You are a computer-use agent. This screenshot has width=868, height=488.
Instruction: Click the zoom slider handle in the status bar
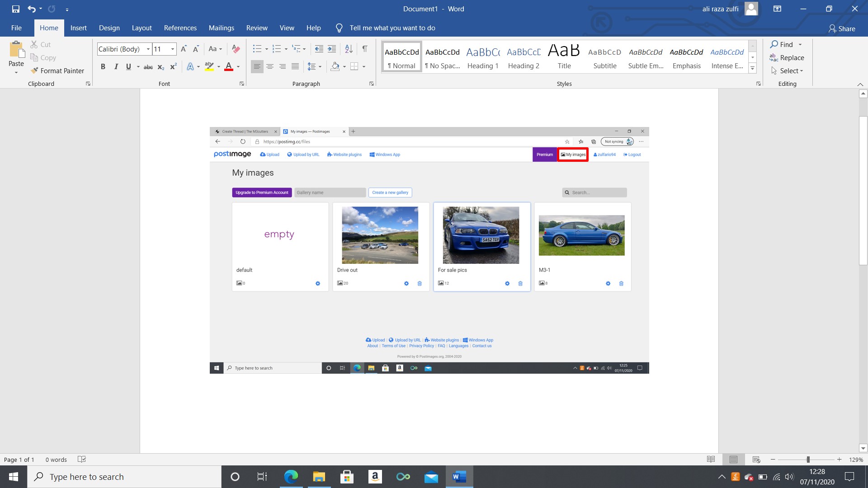(808, 460)
